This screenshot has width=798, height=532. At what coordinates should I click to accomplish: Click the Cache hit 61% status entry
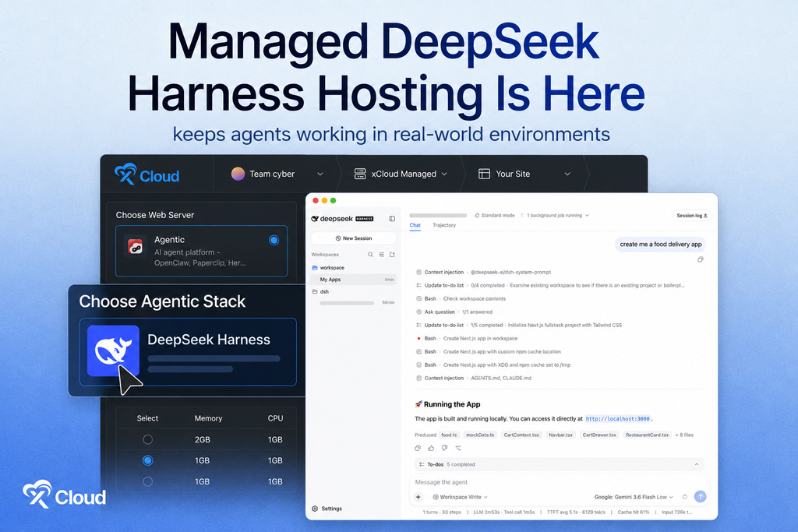coord(633,513)
